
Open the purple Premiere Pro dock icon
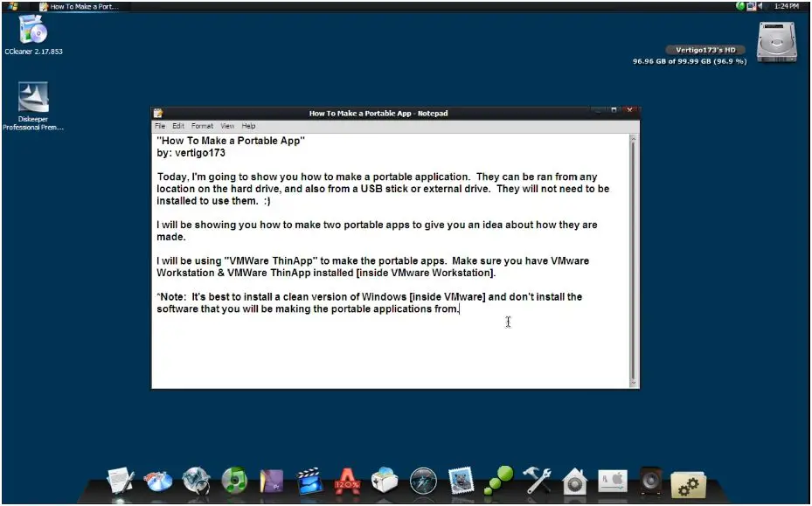272,481
